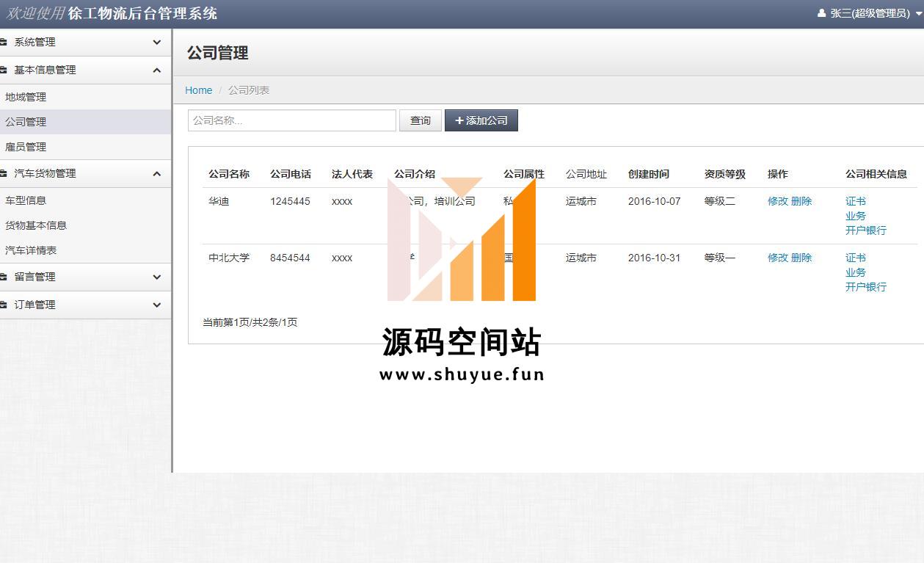The height and width of the screenshot is (563, 924).
Task: Expand the 留言管理 chevron
Action: point(156,277)
